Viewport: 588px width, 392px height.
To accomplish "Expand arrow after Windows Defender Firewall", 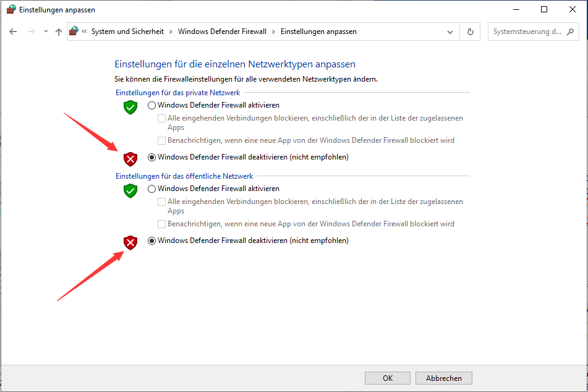I will [273, 32].
